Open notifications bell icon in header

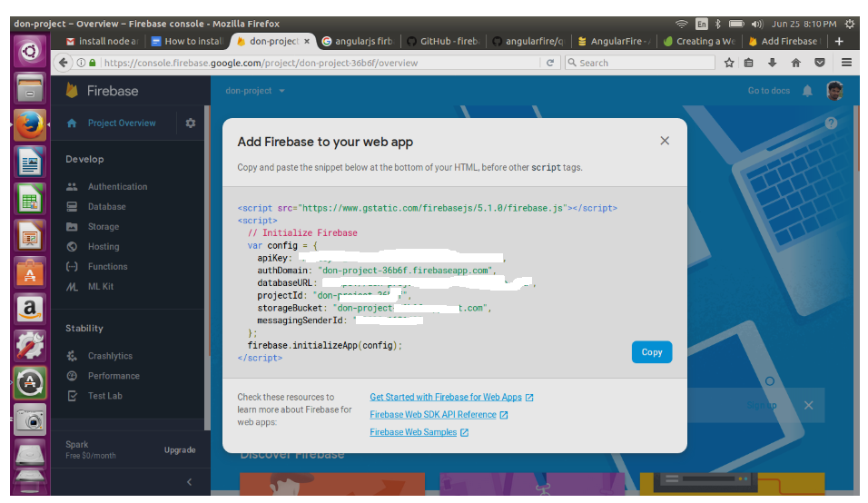tap(808, 91)
